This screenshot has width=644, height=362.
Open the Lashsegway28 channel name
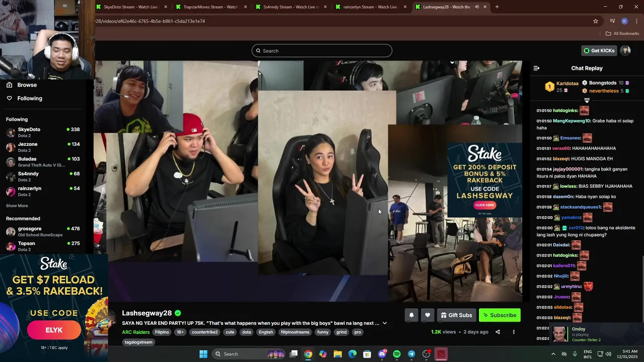point(147,313)
